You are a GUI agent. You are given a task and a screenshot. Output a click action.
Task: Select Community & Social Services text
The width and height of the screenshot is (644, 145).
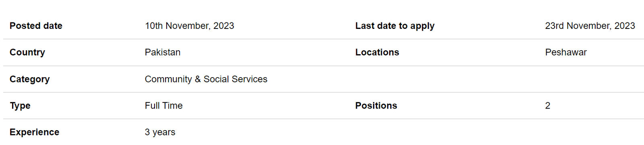pos(206,79)
